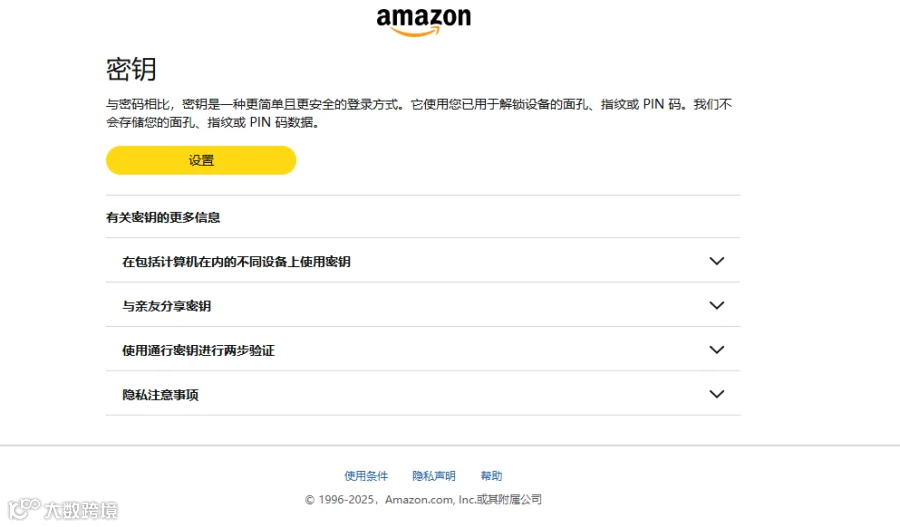
Task: Open the 隐私声明 footer link
Action: (433, 476)
